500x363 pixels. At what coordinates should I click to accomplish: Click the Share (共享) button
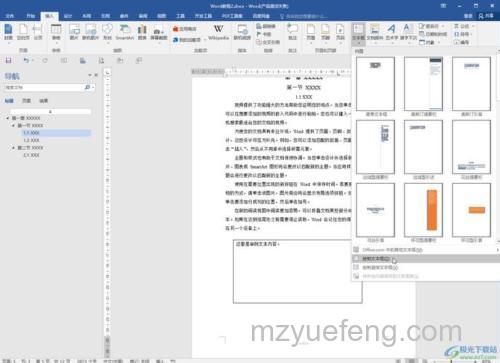point(486,16)
